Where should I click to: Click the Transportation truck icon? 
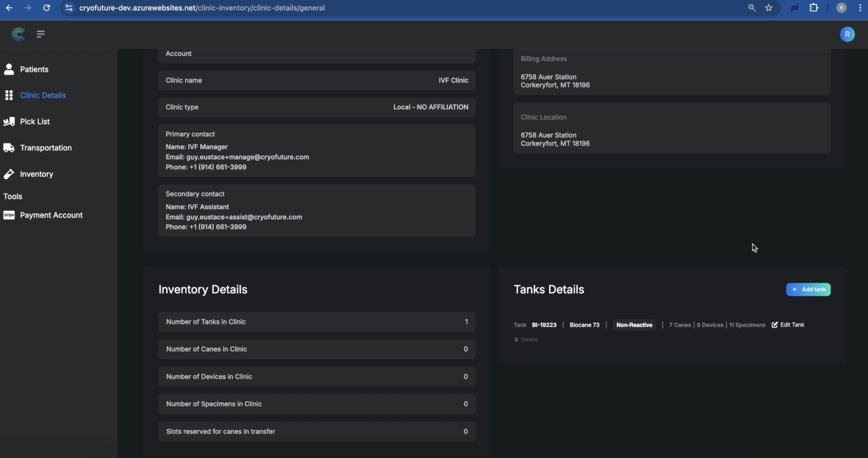9,148
